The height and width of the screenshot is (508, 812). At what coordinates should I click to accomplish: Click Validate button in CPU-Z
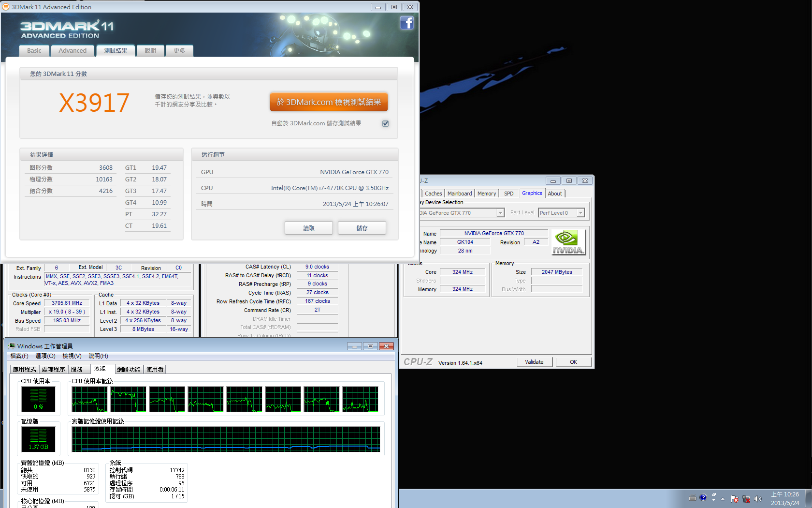pos(534,362)
